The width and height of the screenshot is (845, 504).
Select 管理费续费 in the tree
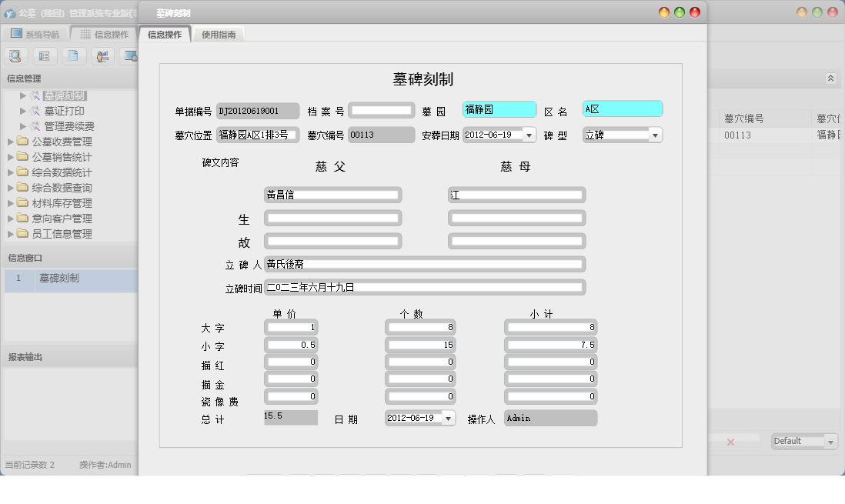69,126
